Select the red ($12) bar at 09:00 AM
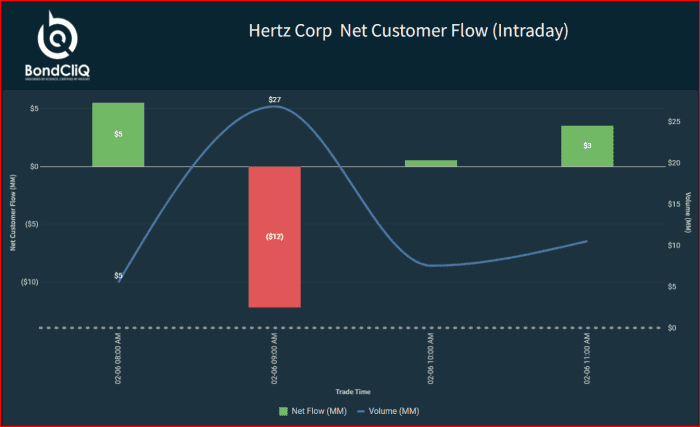 pos(275,237)
